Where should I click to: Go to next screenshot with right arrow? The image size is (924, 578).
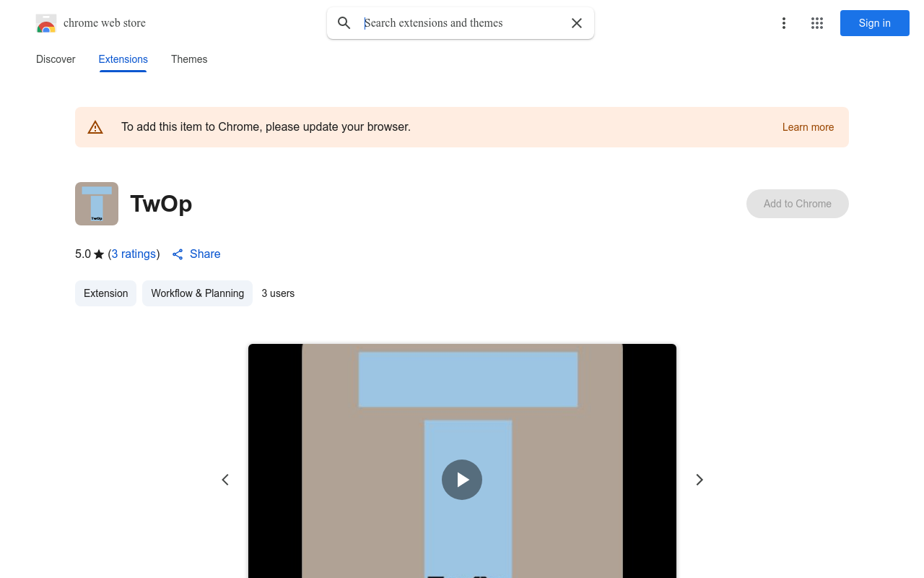[x=699, y=480]
